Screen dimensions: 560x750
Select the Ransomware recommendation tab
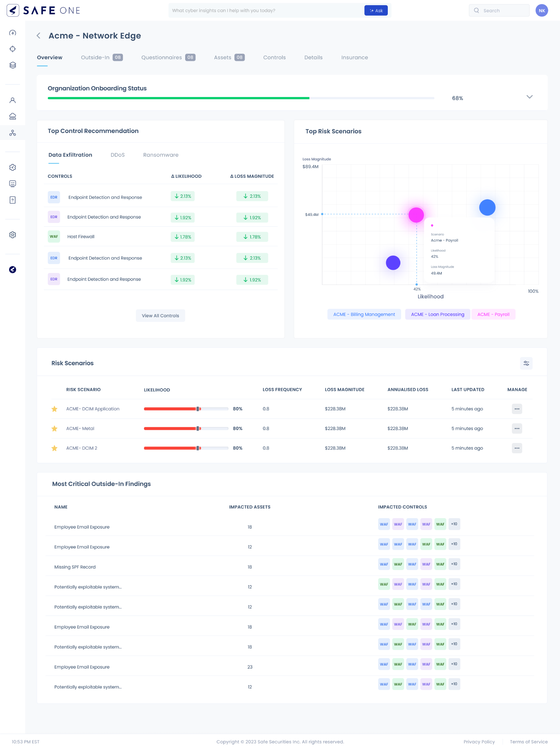point(161,155)
